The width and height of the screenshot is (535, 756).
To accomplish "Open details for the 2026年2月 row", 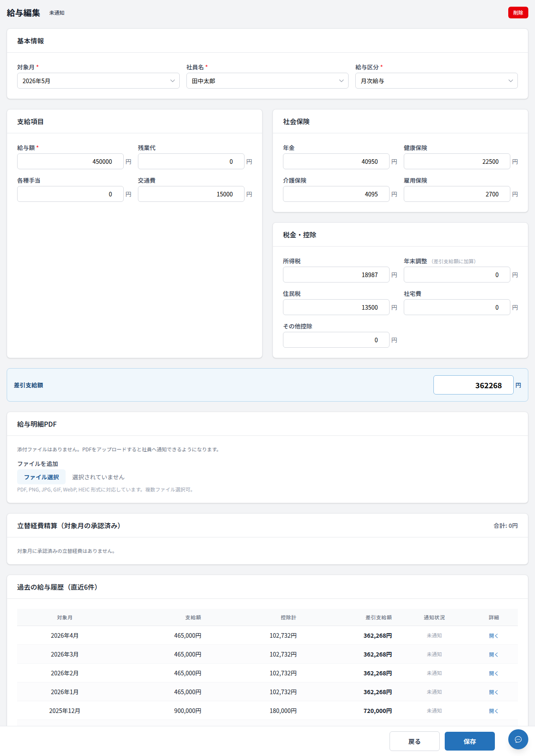I will tap(494, 673).
